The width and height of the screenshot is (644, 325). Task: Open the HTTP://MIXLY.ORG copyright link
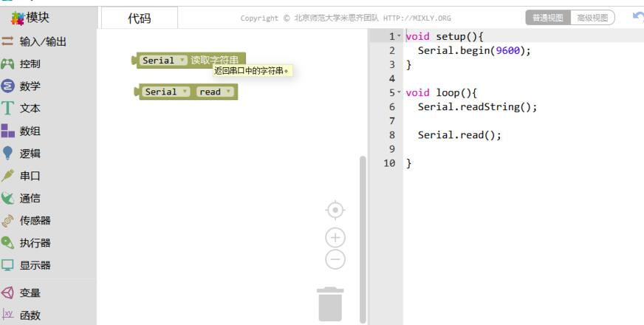click(417, 18)
